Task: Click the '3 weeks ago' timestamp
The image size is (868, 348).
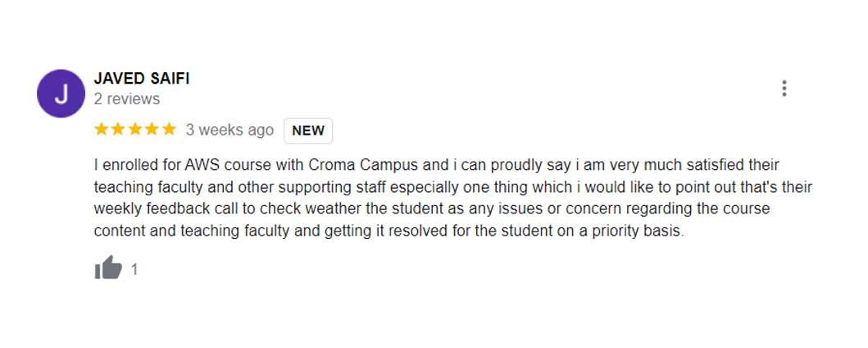Action: point(229,130)
